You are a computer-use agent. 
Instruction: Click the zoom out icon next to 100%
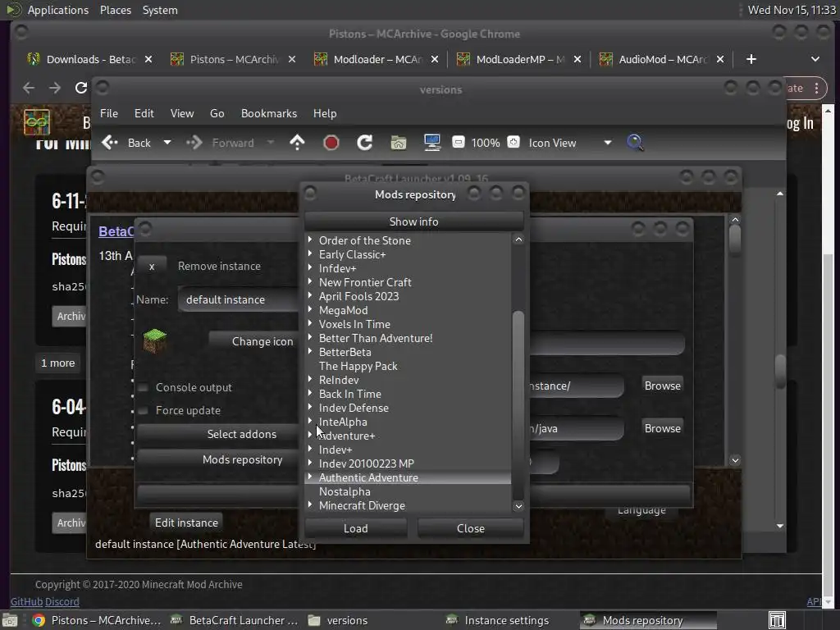click(x=458, y=142)
